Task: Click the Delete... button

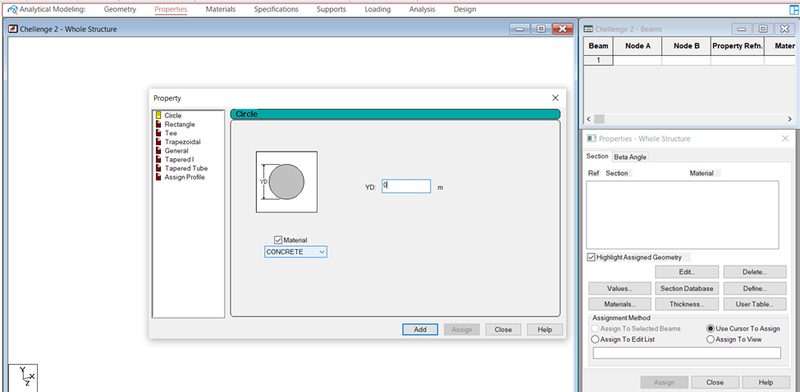Action: [x=755, y=272]
